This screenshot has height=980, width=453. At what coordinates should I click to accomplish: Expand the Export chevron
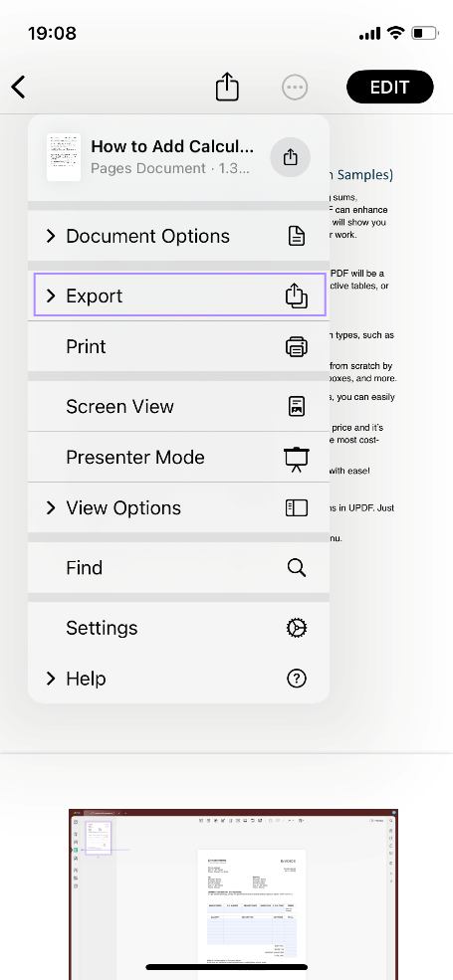(51, 295)
